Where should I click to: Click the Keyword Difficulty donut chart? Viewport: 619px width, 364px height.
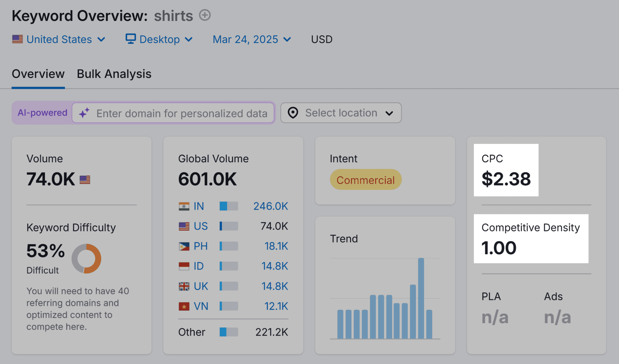86,259
